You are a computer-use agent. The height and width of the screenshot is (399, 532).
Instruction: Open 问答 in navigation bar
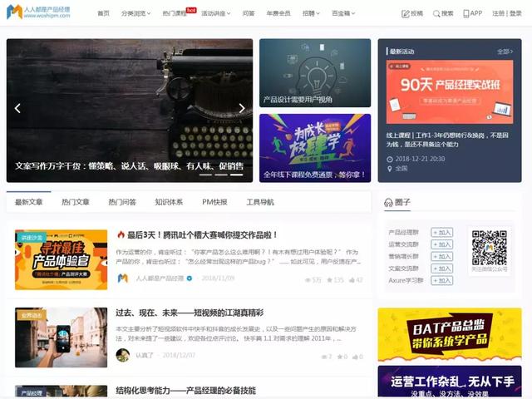249,13
